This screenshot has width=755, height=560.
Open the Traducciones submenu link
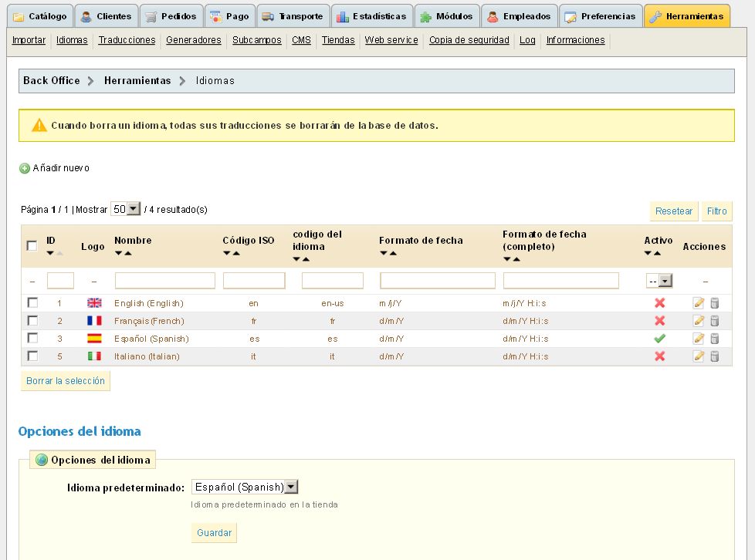click(x=127, y=40)
